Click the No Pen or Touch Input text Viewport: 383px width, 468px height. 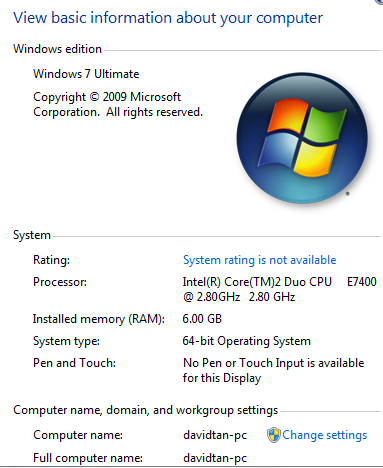(273, 370)
